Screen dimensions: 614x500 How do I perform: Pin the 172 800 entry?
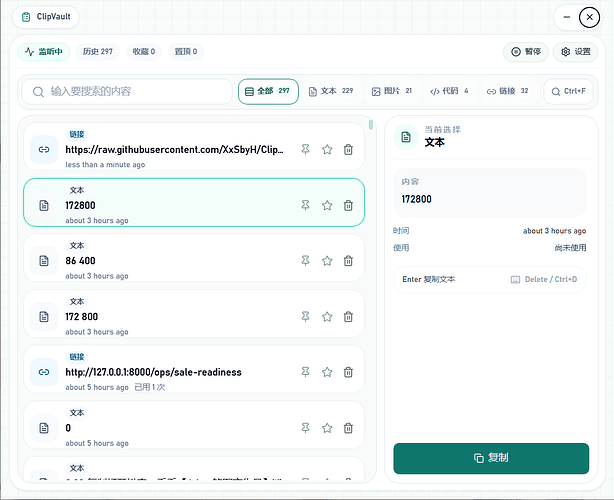305,316
